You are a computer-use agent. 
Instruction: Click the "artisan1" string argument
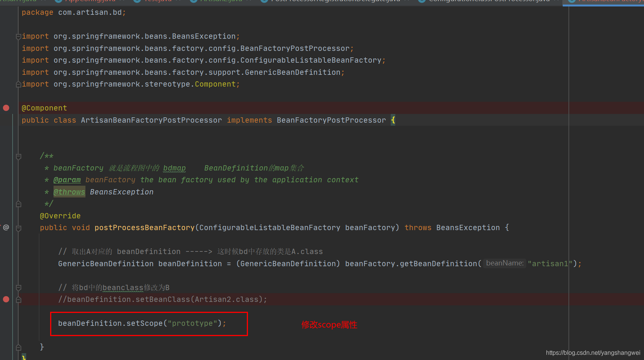tap(550, 264)
